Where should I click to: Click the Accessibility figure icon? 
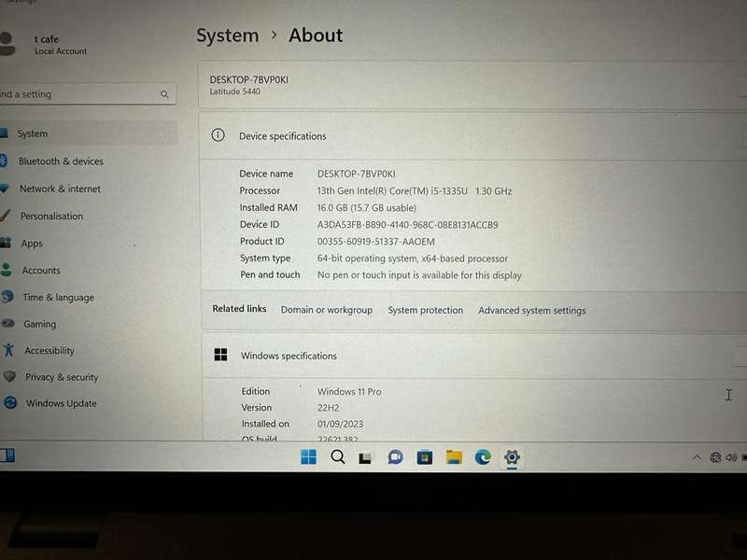8,350
